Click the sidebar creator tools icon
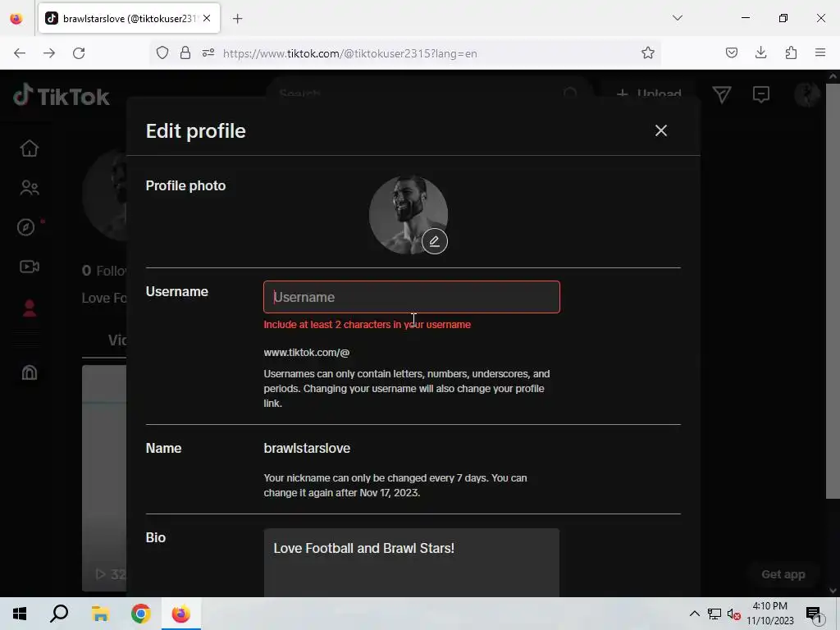 [29, 372]
